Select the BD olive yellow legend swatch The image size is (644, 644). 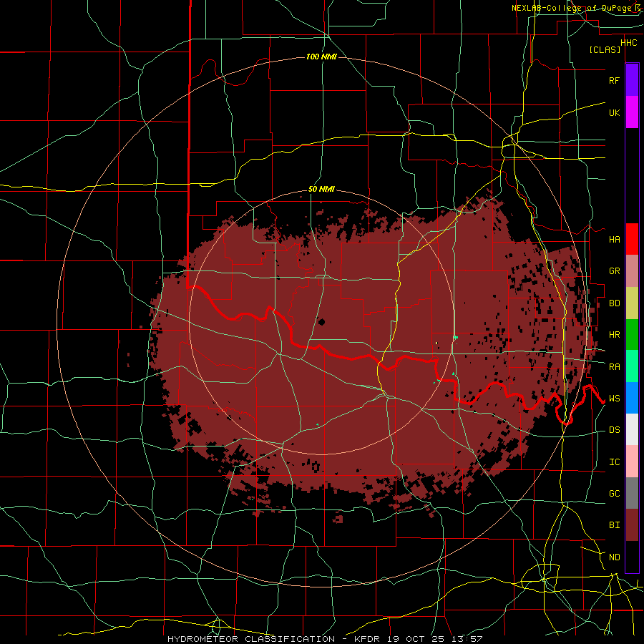point(632,303)
